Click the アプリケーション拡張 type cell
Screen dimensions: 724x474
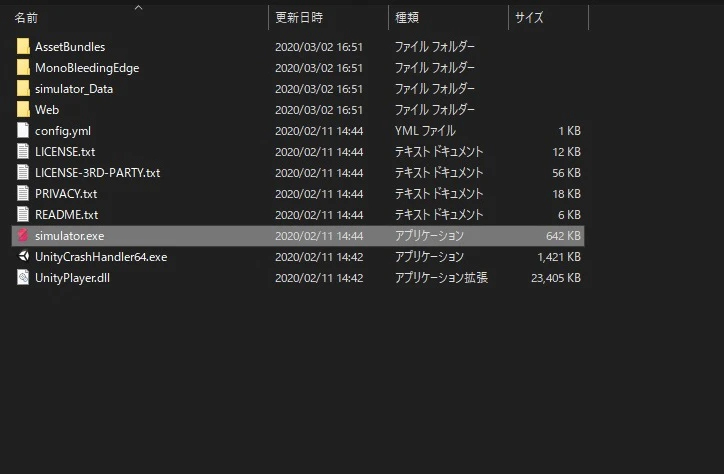pos(441,277)
